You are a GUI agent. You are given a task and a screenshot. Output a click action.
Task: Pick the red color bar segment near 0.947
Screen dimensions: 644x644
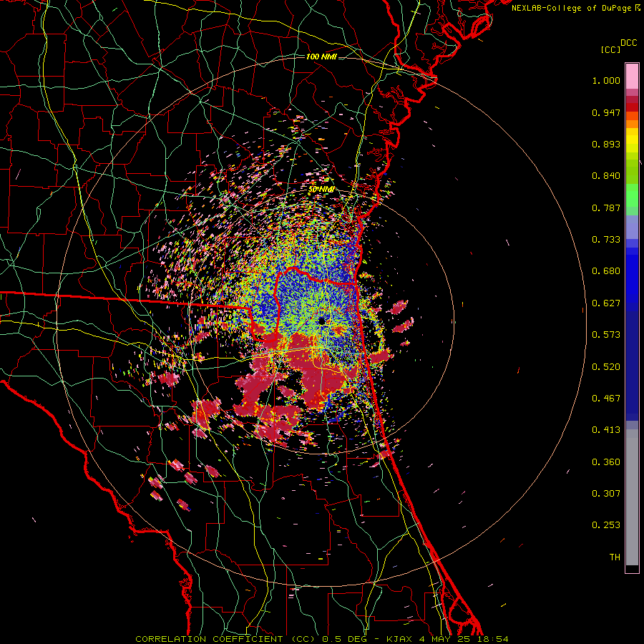632,107
